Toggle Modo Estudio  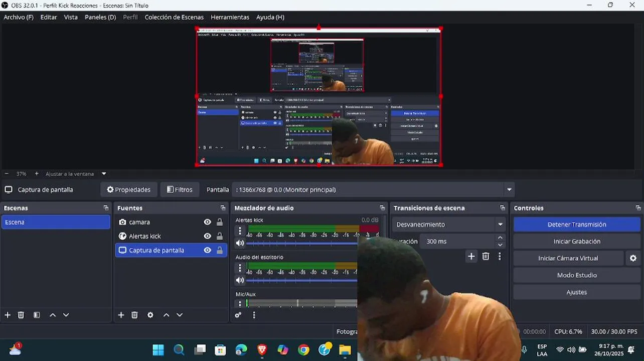pyautogui.click(x=577, y=275)
